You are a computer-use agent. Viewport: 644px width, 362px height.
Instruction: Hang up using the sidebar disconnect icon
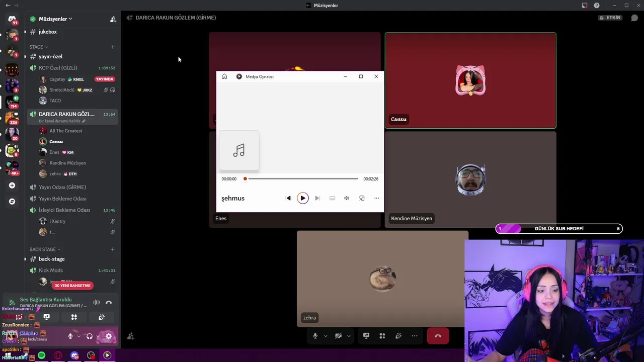coord(108,303)
